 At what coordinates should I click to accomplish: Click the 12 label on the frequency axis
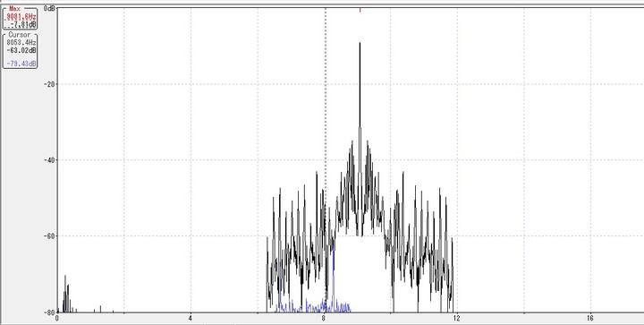[457, 318]
